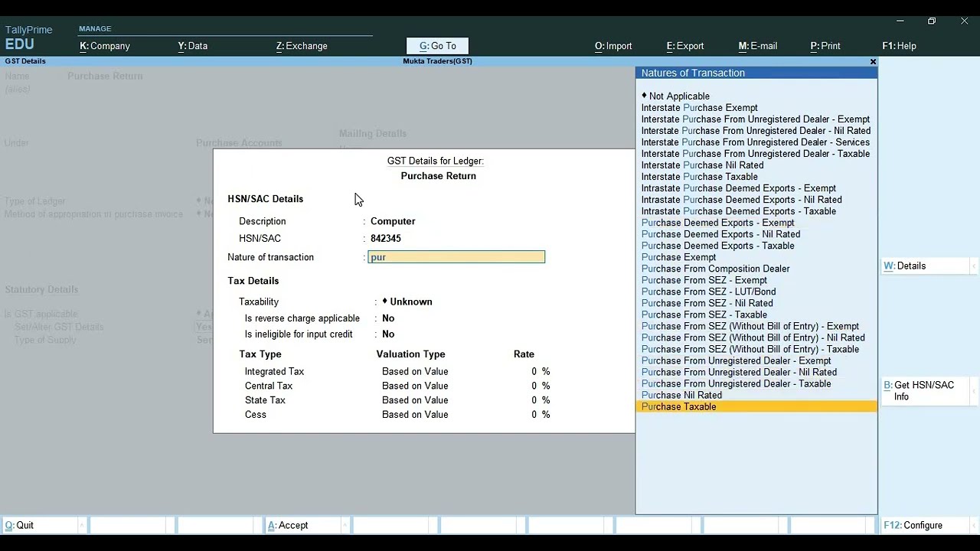Click Cess rate value
Screen dimensions: 980x551
[541, 415]
